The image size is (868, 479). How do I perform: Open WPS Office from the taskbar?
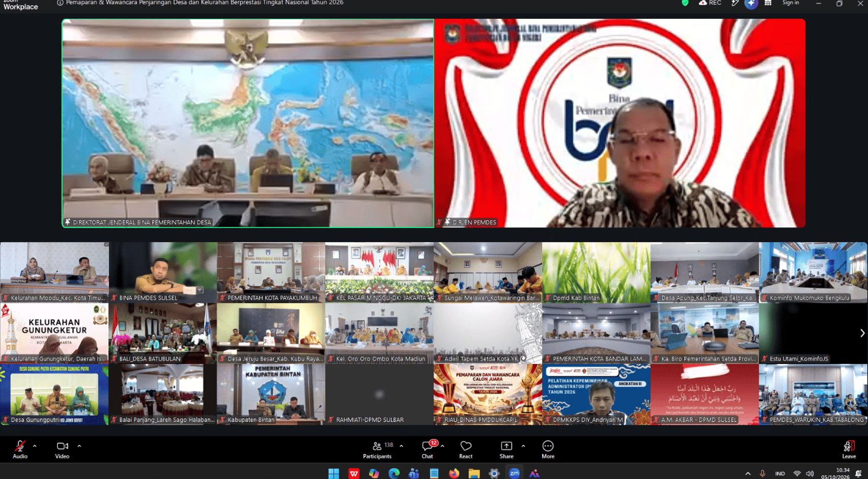pos(354,473)
